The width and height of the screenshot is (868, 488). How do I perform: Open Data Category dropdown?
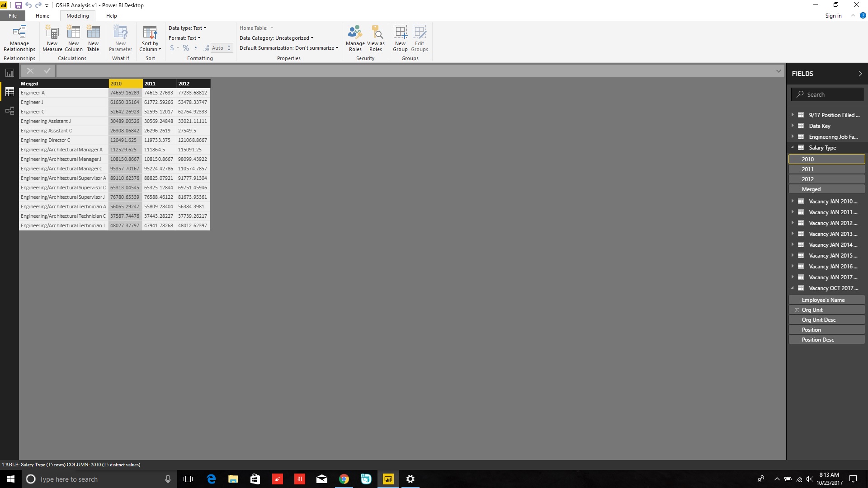[276, 38]
